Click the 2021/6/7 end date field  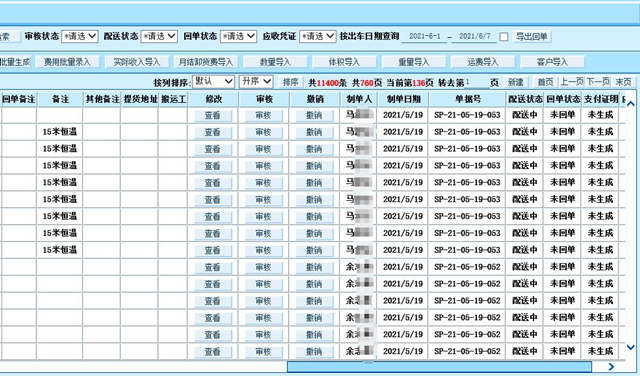pos(474,36)
